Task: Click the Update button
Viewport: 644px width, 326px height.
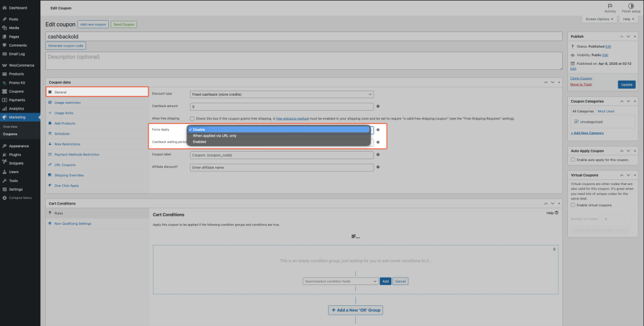Action: click(627, 85)
